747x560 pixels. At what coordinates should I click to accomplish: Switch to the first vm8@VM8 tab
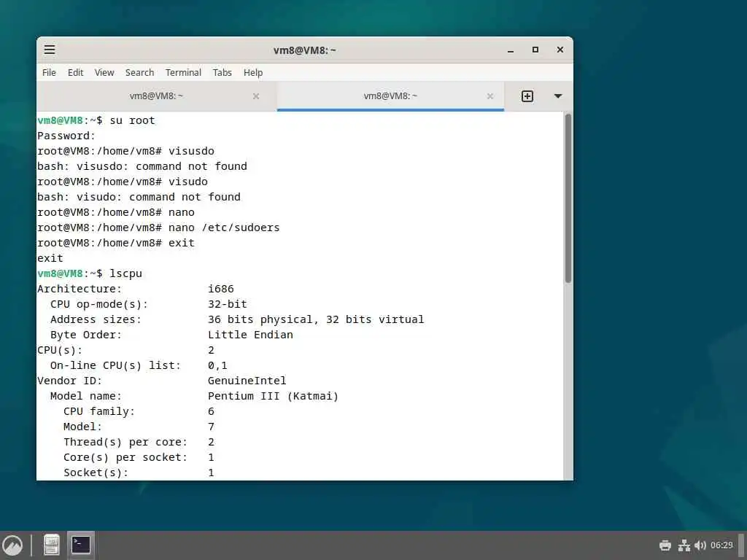pyautogui.click(x=156, y=96)
